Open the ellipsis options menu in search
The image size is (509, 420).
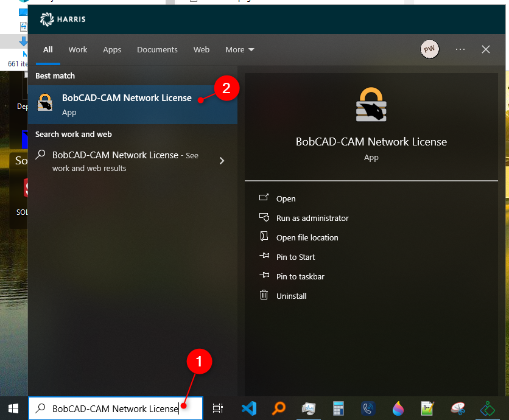[x=460, y=49]
